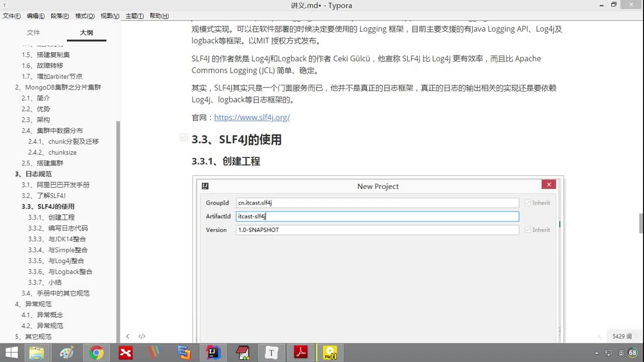Click the green 68 tray badge
644x362 pixels.
(x=633, y=352)
